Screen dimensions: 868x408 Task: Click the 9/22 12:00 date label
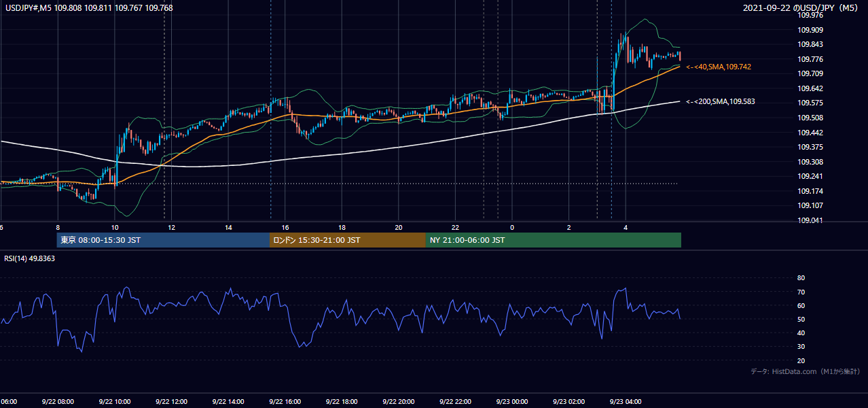pyautogui.click(x=171, y=402)
